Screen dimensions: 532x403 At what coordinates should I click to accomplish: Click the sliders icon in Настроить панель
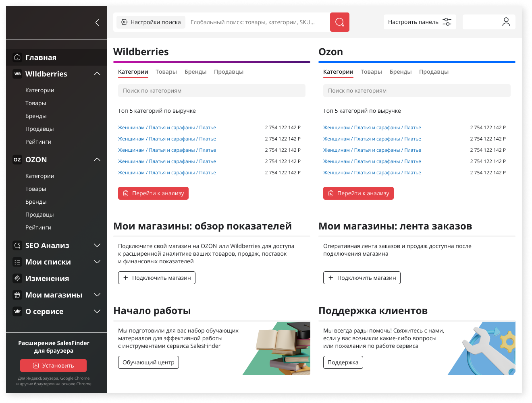[447, 22]
